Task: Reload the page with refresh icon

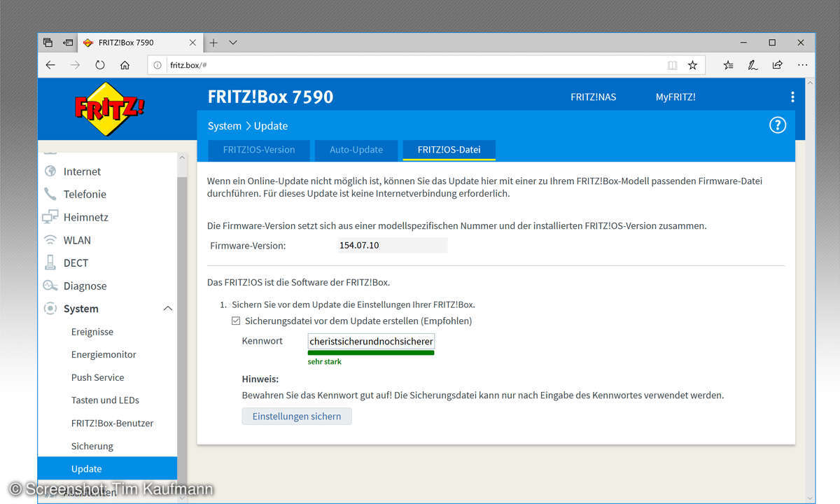Action: point(100,65)
